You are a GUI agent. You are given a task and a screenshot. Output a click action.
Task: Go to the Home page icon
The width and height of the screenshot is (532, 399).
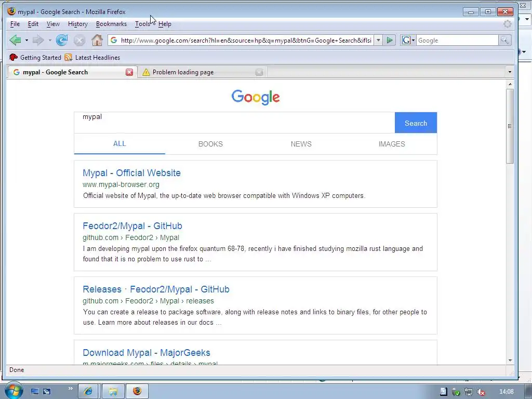tap(97, 40)
